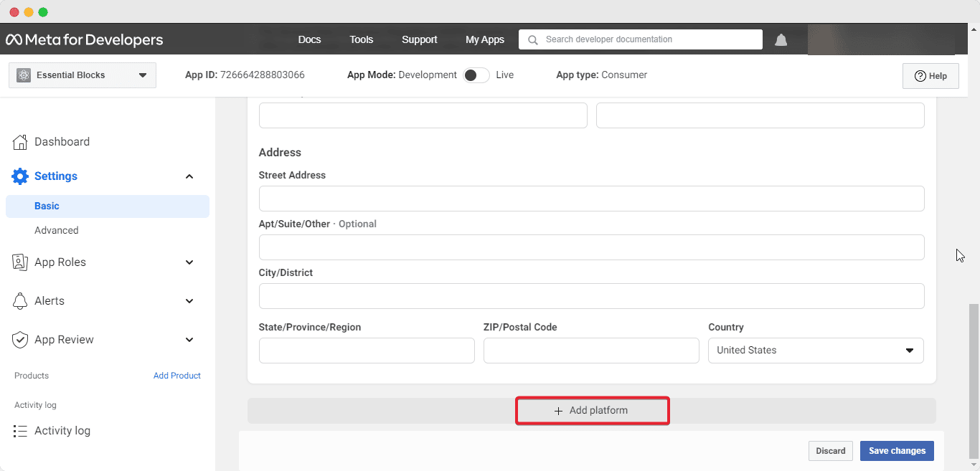Click the Help question mark icon
This screenshot has height=471, width=980.
920,76
